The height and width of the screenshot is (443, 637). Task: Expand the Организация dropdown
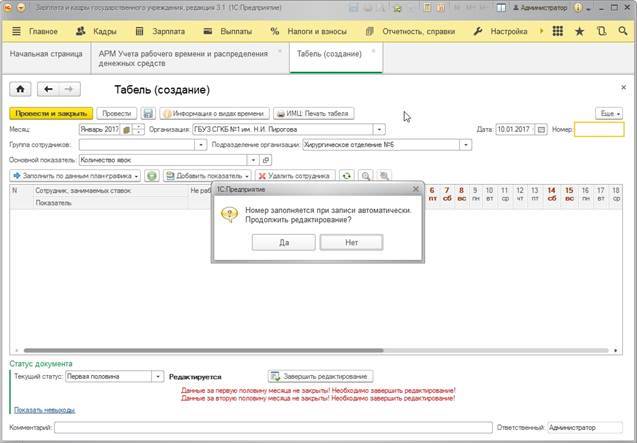click(379, 129)
